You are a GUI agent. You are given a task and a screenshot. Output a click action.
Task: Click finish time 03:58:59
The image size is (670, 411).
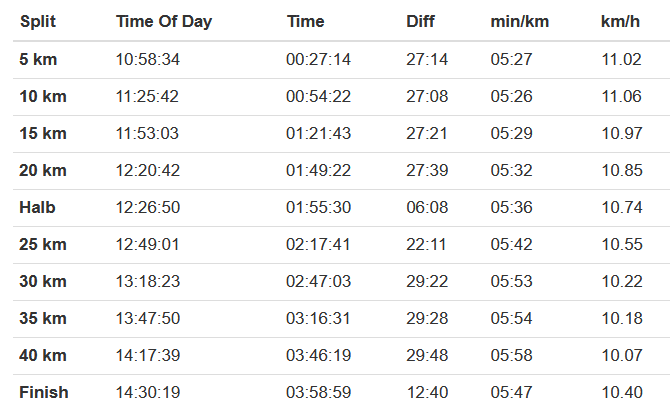click(x=318, y=393)
